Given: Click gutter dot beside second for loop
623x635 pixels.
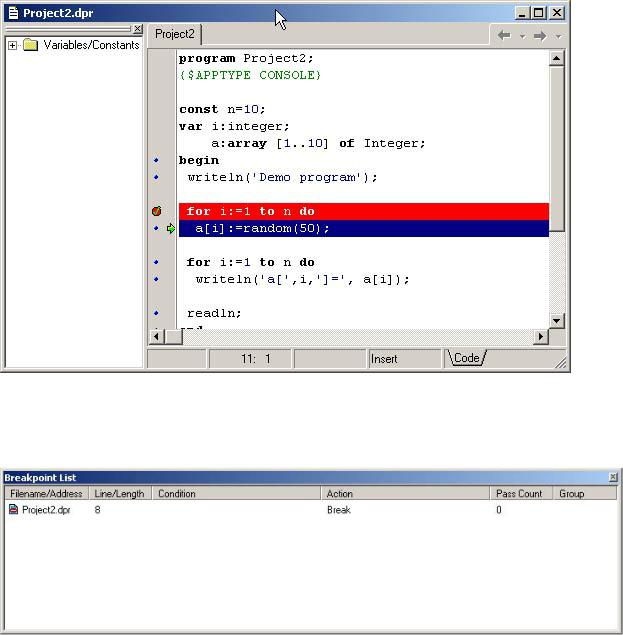Looking at the screenshot, I should point(156,262).
